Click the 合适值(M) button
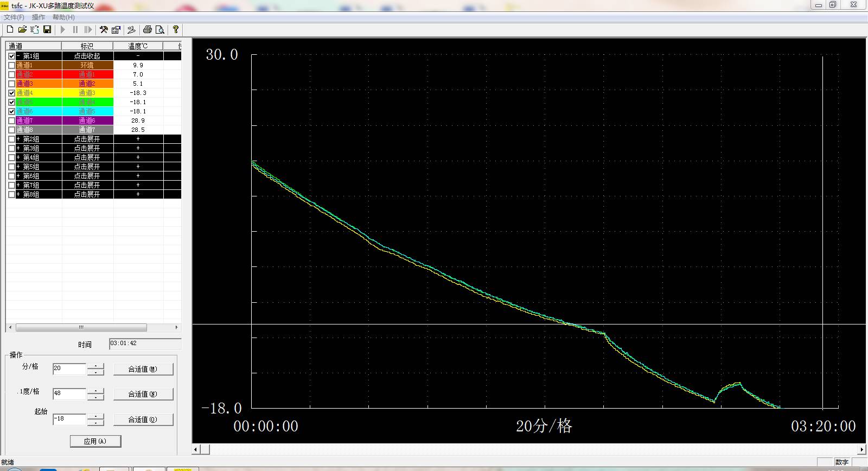This screenshot has width=868, height=471. point(143,369)
